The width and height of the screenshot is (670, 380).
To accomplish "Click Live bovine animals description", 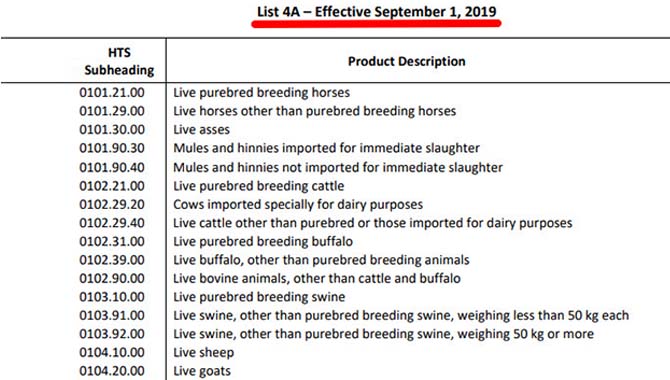I will 317,278.
